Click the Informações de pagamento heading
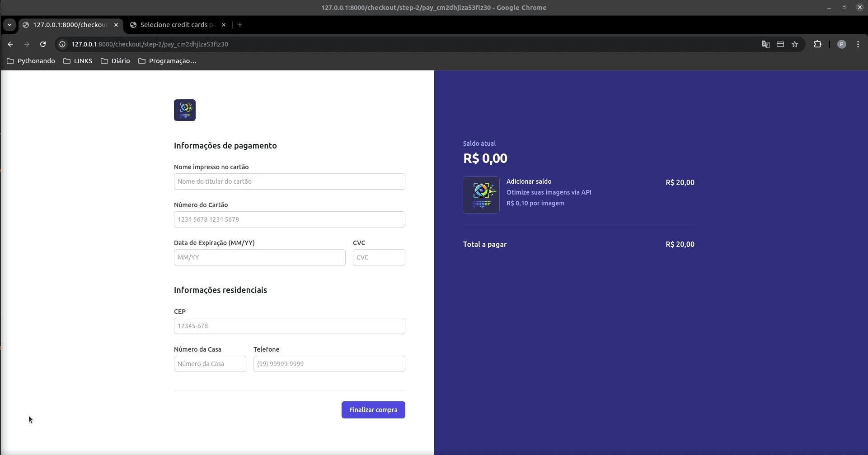The height and width of the screenshot is (455, 868). (x=225, y=146)
